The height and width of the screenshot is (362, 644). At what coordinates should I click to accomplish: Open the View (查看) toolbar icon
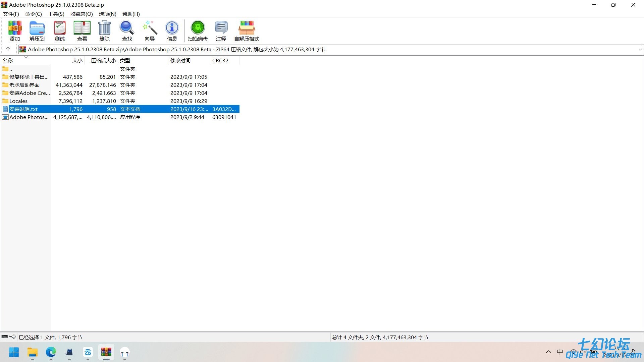pyautogui.click(x=82, y=31)
